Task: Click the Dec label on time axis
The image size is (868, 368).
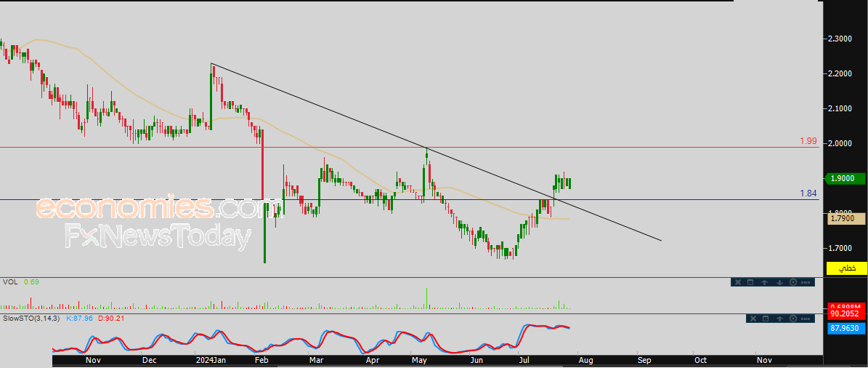Action: pos(149,360)
